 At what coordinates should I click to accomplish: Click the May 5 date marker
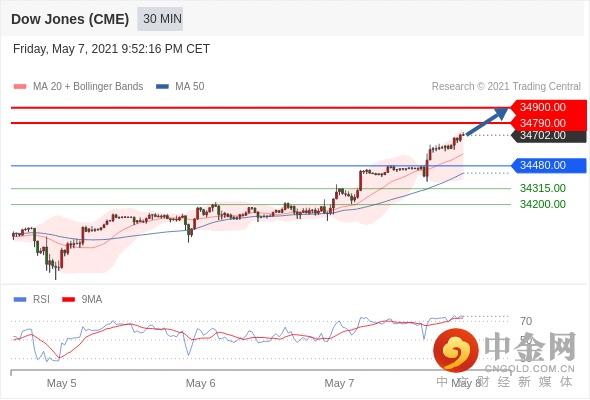61,383
